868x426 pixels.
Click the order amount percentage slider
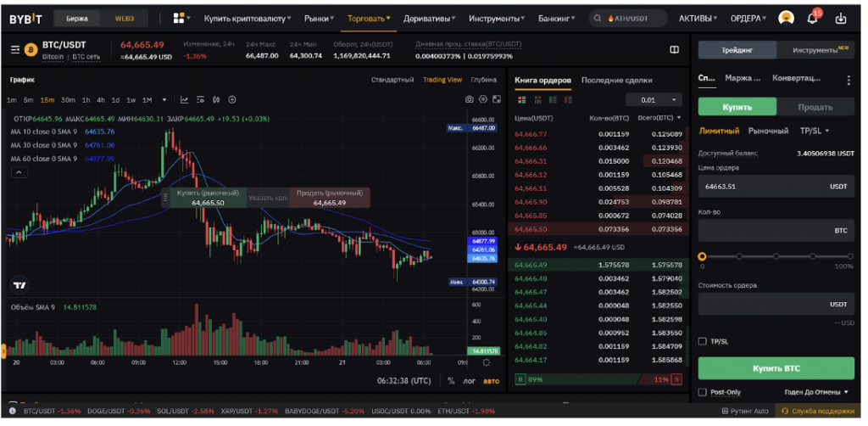coord(776,255)
